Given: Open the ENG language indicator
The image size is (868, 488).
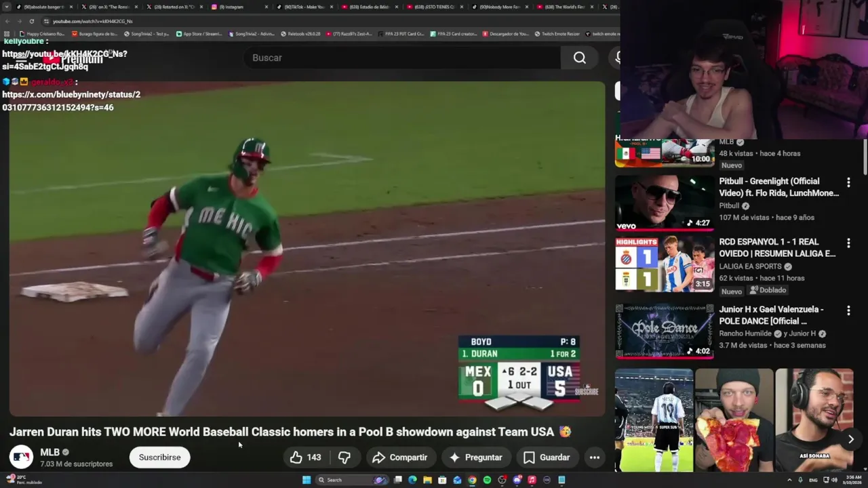Looking at the screenshot, I should [x=813, y=480].
